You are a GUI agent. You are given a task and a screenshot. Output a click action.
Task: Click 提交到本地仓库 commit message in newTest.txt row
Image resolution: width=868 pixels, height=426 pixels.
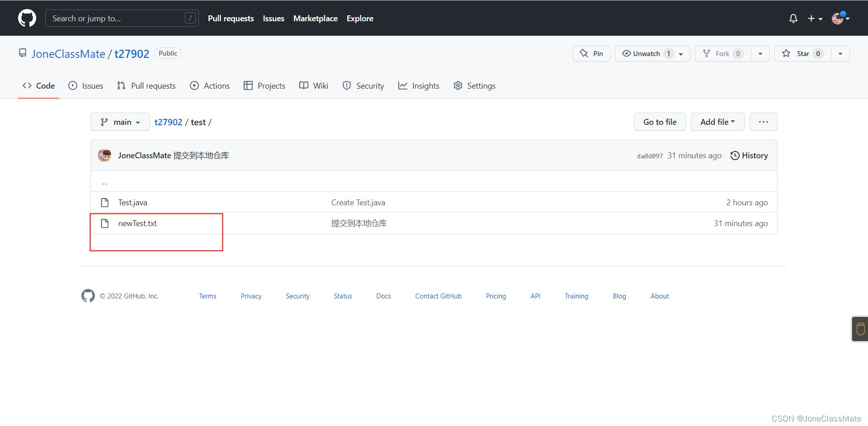click(x=359, y=223)
